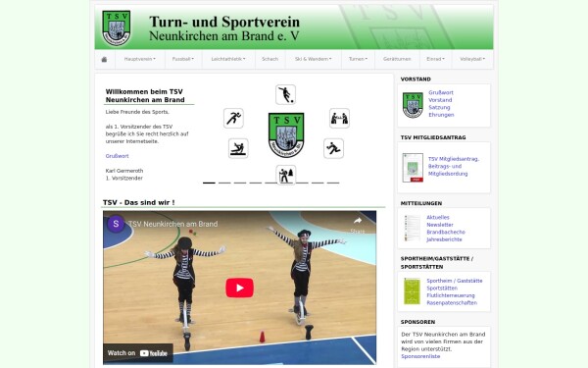588x368 pixels.
Task: Expand the Hauptverein dropdown menu
Action: 140,59
